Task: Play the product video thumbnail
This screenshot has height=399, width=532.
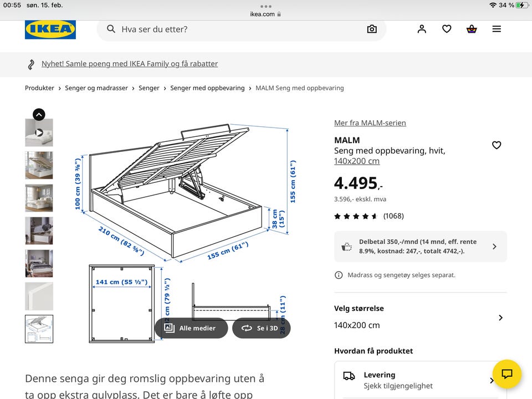Action: click(39, 133)
